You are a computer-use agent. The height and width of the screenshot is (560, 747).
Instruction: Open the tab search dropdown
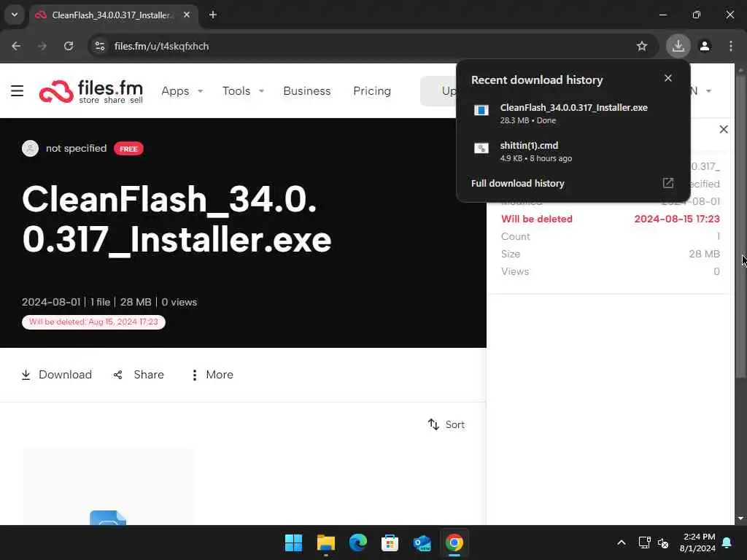[x=15, y=15]
